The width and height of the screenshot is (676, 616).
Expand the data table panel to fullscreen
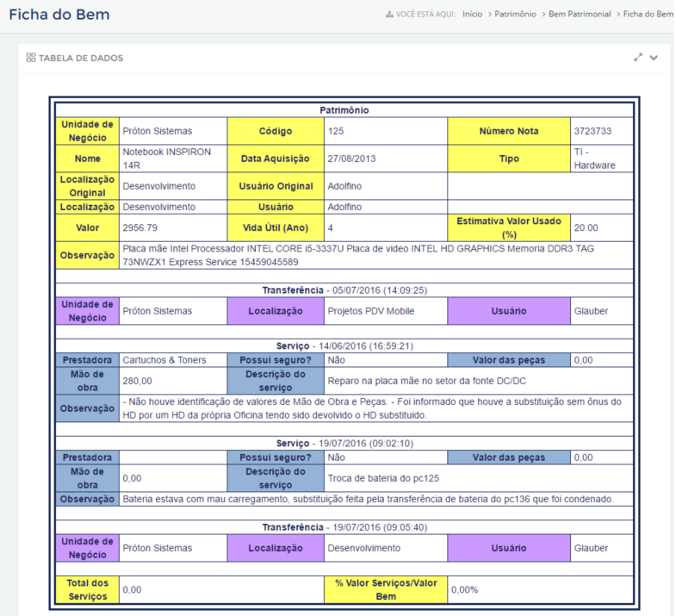637,58
